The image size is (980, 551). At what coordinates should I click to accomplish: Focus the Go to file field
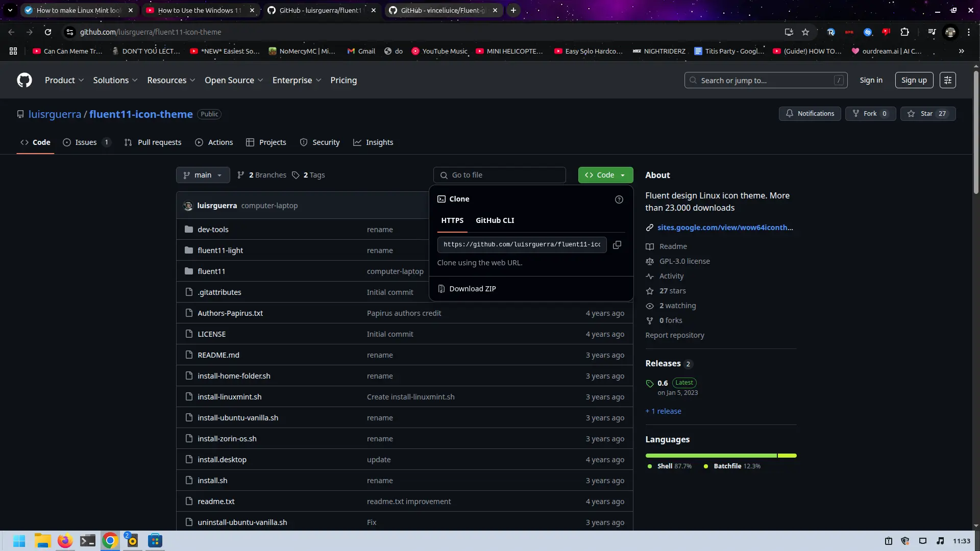pyautogui.click(x=499, y=175)
